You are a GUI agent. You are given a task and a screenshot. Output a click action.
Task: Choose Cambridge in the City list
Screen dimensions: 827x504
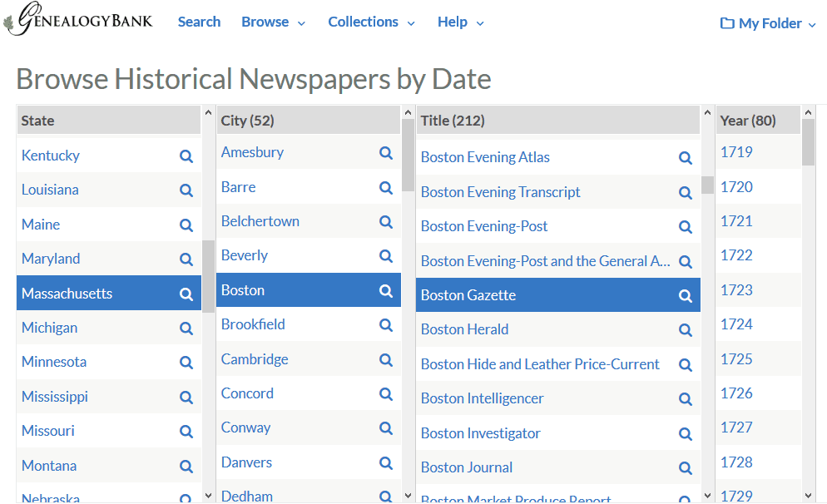(255, 359)
